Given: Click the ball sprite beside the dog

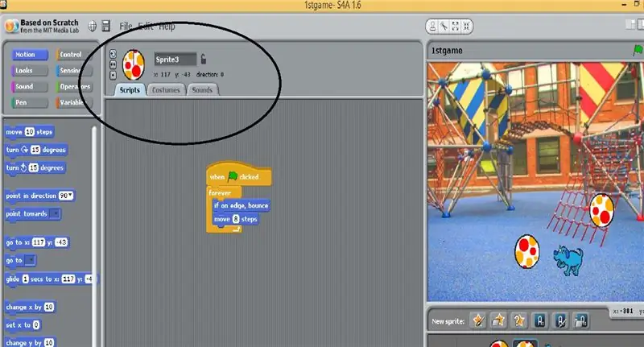Looking at the screenshot, I should 527,252.
